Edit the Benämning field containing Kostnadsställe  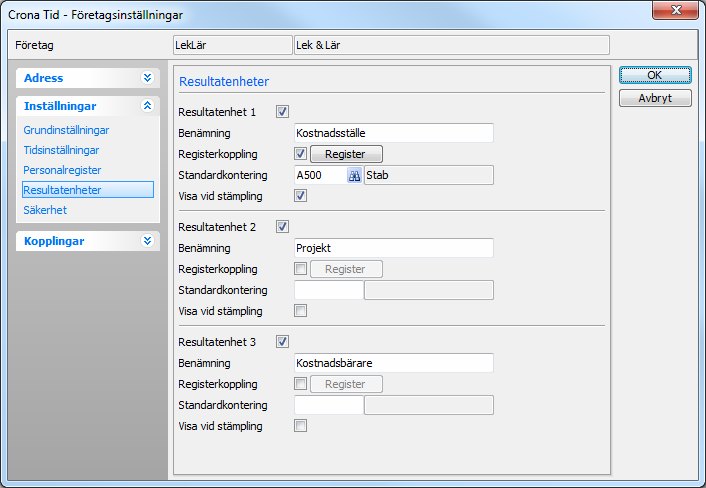point(394,133)
